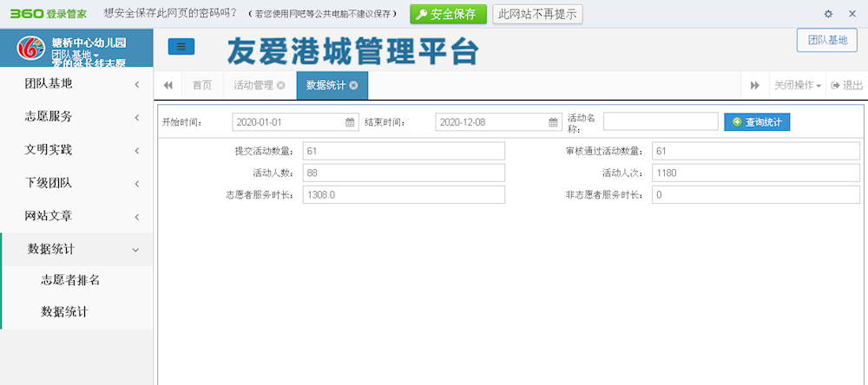Close the 数据统计 tab via its x icon
This screenshot has height=385, width=868.
353,85
